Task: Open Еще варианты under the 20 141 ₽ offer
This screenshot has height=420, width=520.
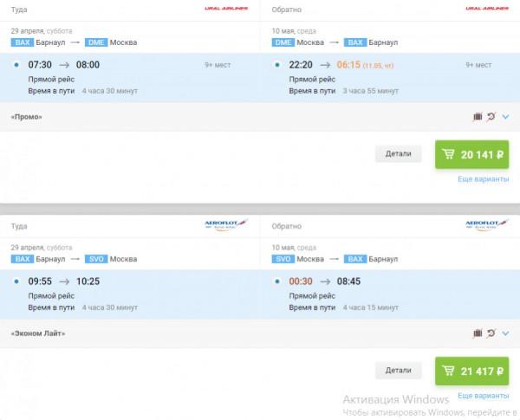Action: click(x=484, y=179)
